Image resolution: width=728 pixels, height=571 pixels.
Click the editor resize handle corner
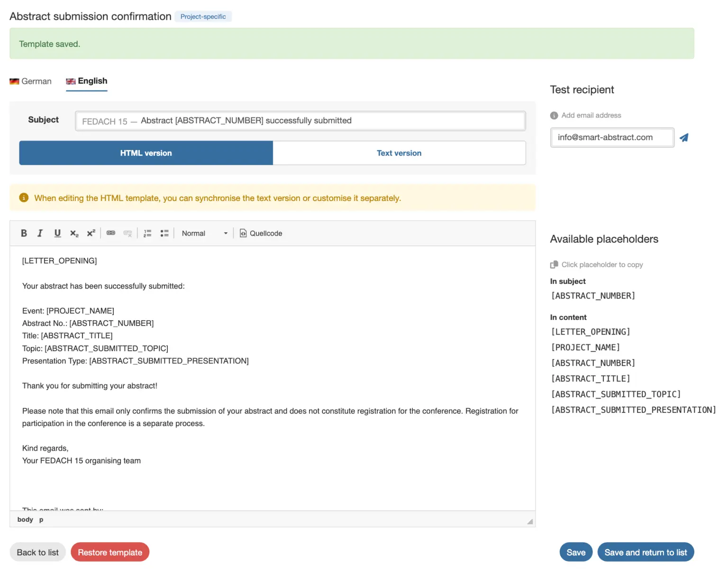coord(530,521)
